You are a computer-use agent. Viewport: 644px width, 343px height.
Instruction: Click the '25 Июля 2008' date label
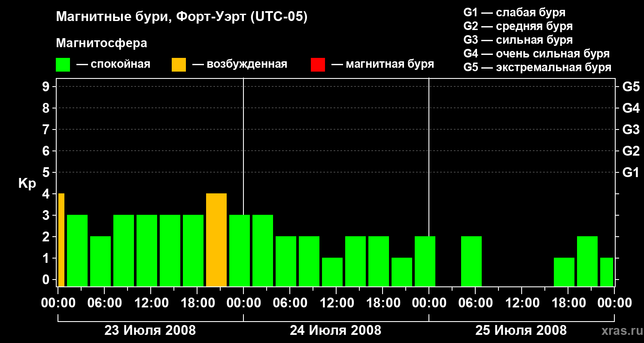(x=521, y=331)
